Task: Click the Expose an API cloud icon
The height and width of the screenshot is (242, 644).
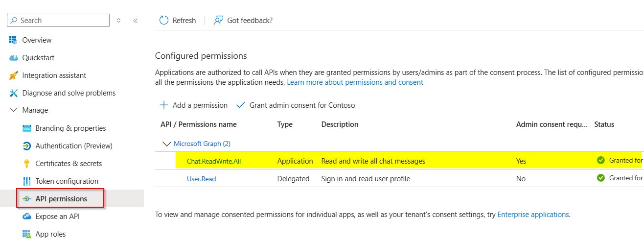Action: (x=26, y=217)
